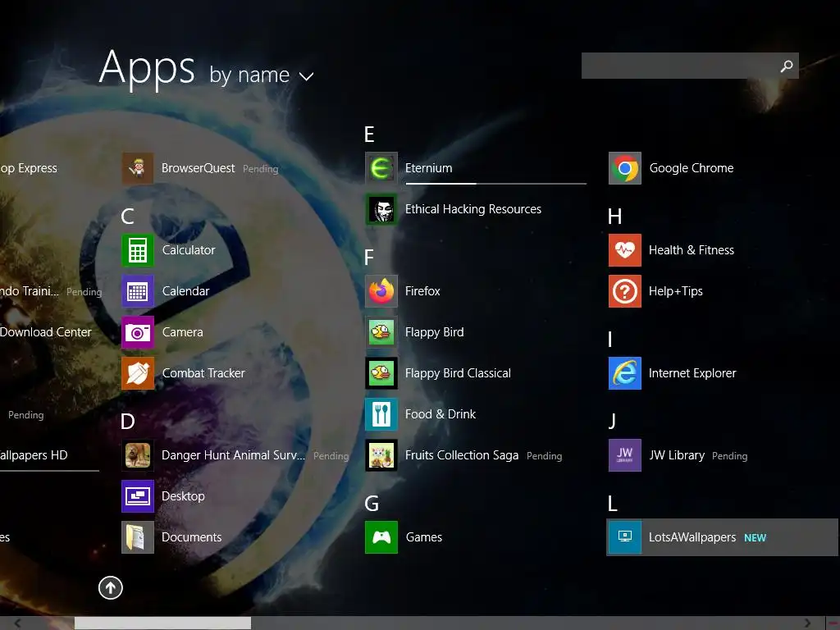Open the Desktop tile icon
This screenshot has width=840, height=630.
(138, 496)
